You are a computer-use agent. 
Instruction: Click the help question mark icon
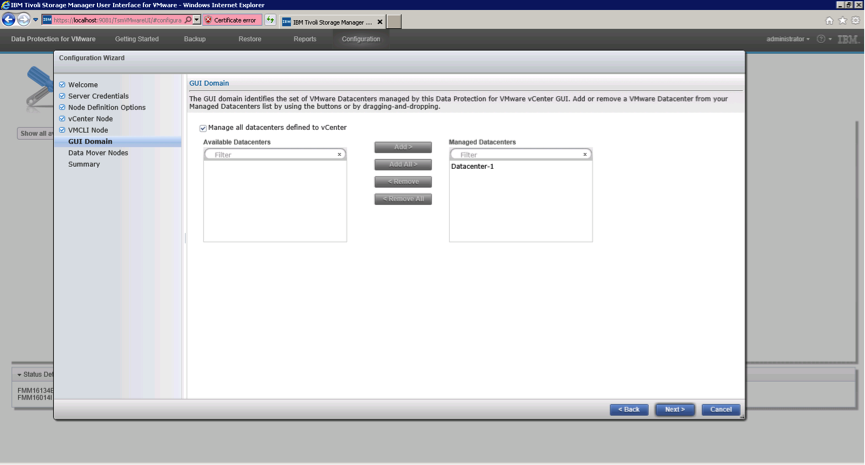821,39
